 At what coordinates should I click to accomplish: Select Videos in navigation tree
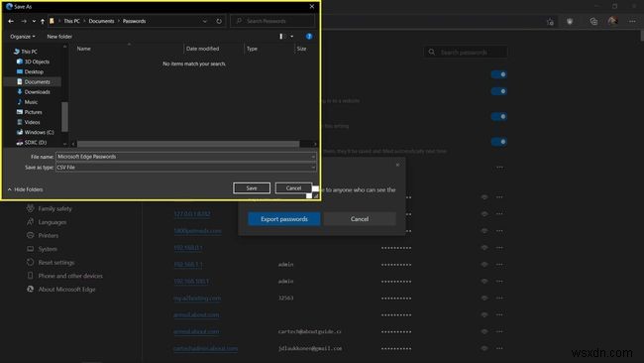pos(29,122)
